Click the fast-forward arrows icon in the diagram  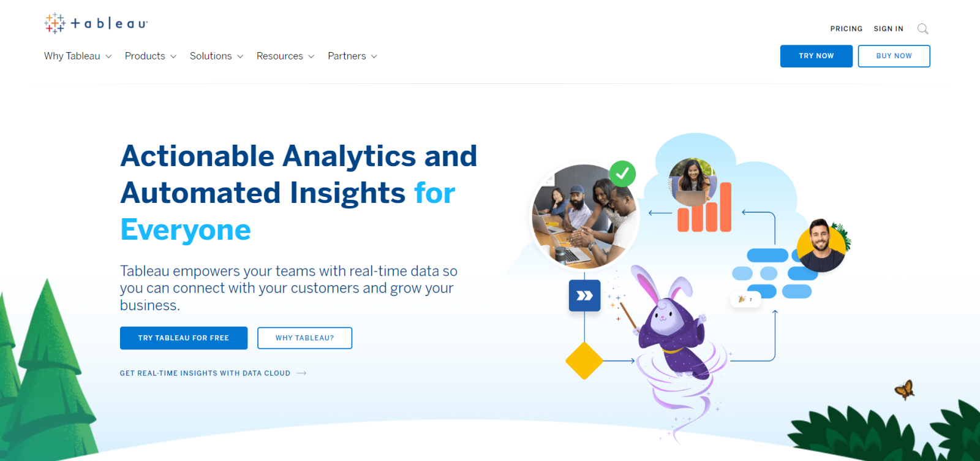coord(584,295)
